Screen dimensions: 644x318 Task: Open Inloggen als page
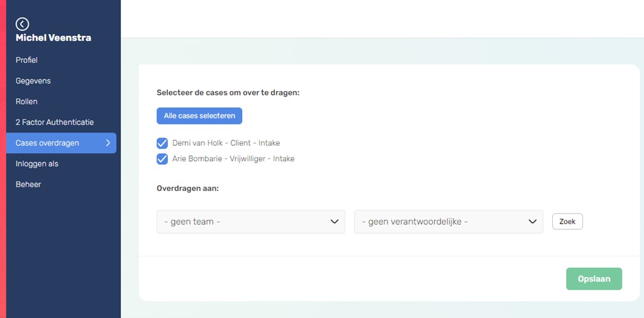(x=37, y=164)
